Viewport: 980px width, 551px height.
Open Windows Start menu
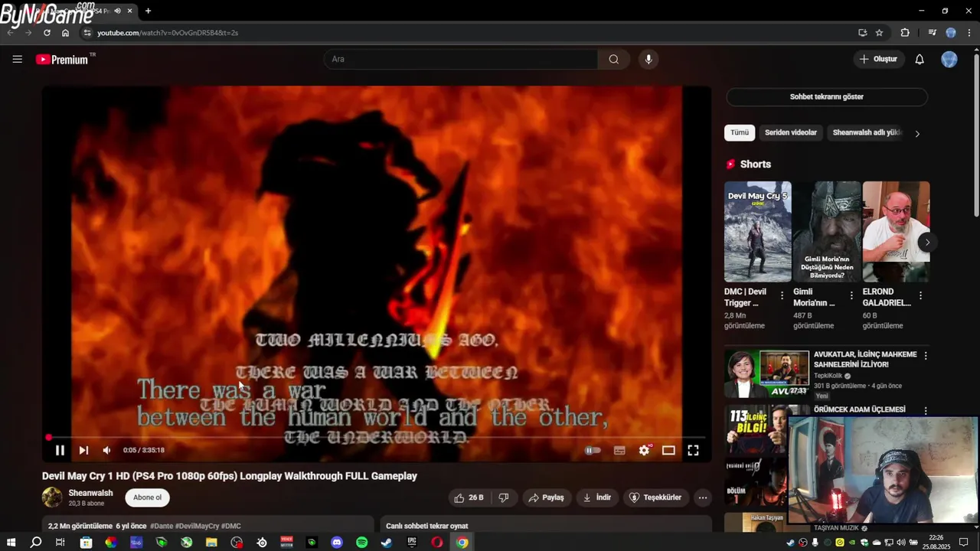[x=11, y=543]
